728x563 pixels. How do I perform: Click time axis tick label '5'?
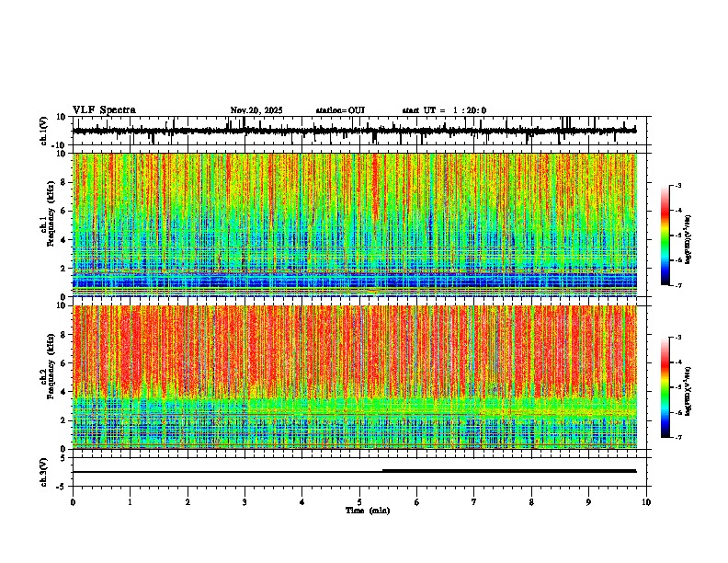359,502
